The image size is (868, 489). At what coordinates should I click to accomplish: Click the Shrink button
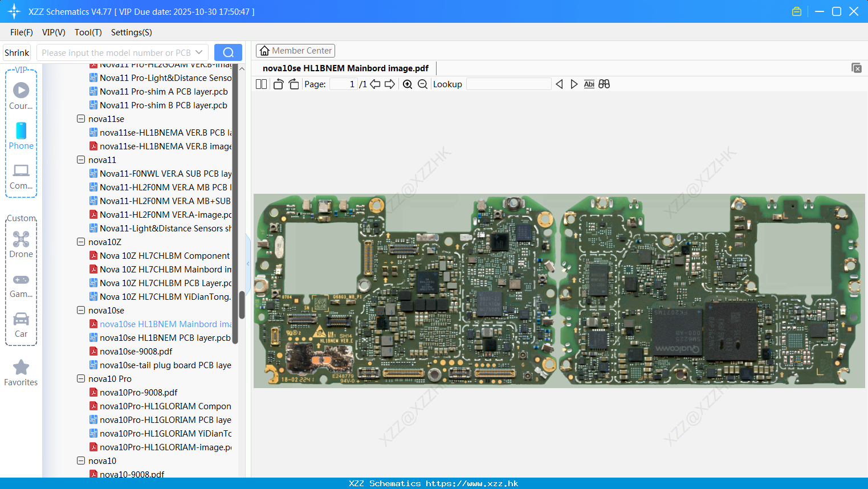(17, 52)
